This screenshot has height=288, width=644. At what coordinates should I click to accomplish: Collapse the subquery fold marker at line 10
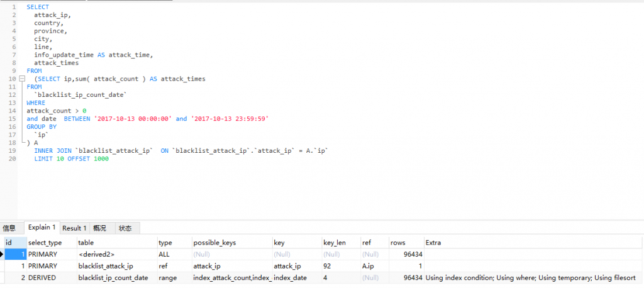click(22, 79)
